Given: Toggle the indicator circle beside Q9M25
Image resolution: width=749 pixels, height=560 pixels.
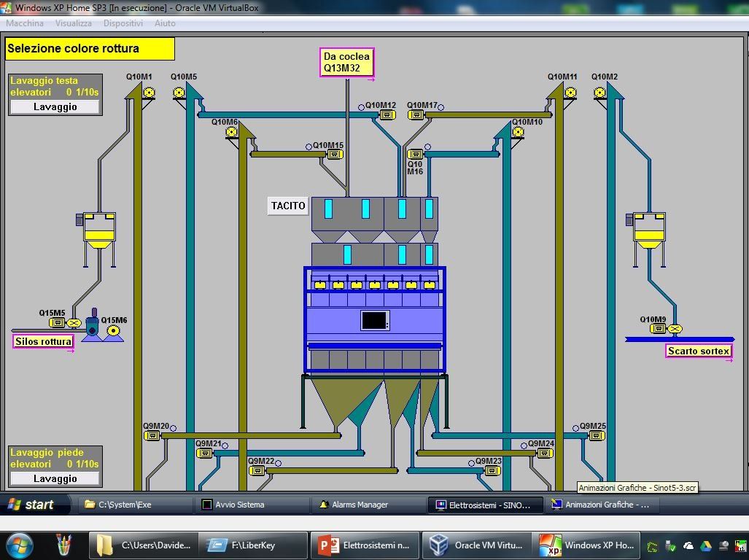Looking at the screenshot, I should 575,428.
